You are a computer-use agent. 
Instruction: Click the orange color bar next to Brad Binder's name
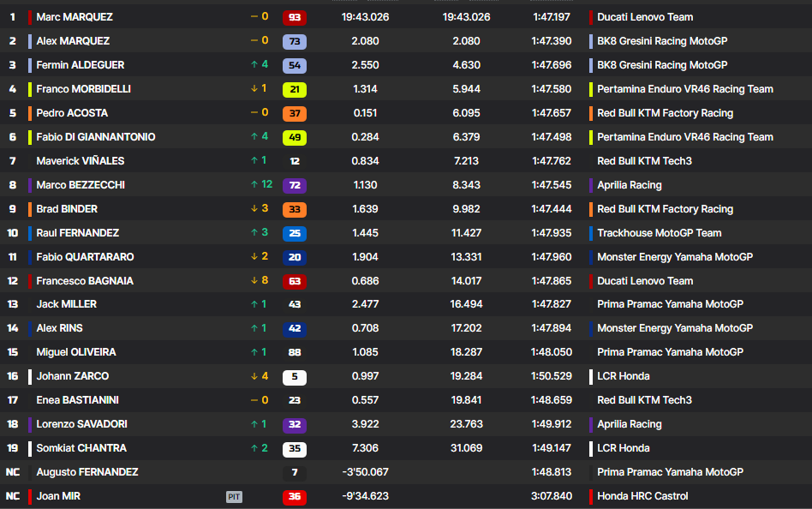[30, 209]
